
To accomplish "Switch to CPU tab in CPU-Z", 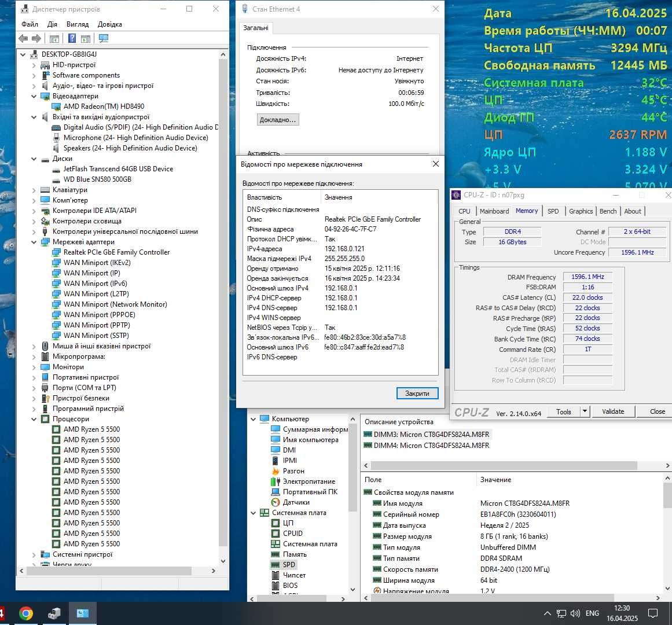I will pos(464,211).
